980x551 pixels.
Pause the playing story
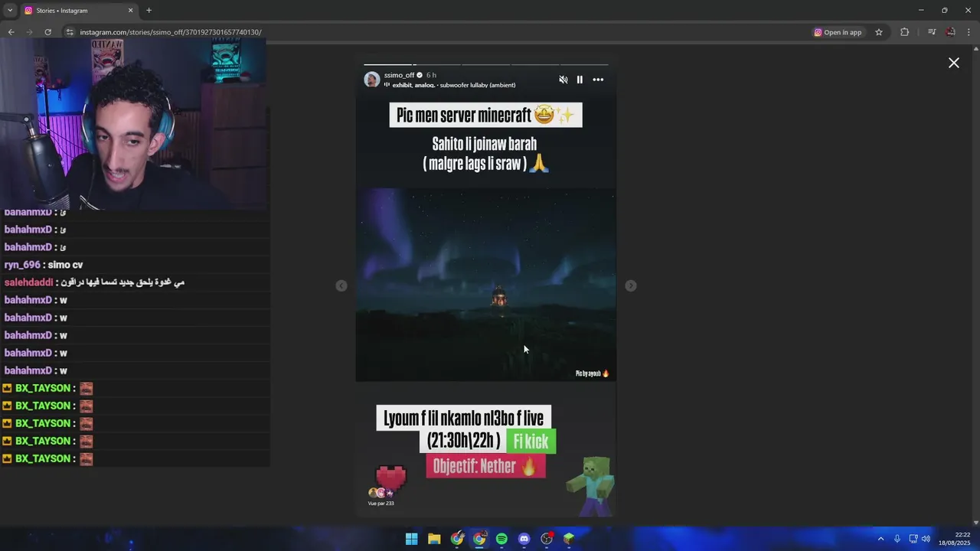click(580, 80)
